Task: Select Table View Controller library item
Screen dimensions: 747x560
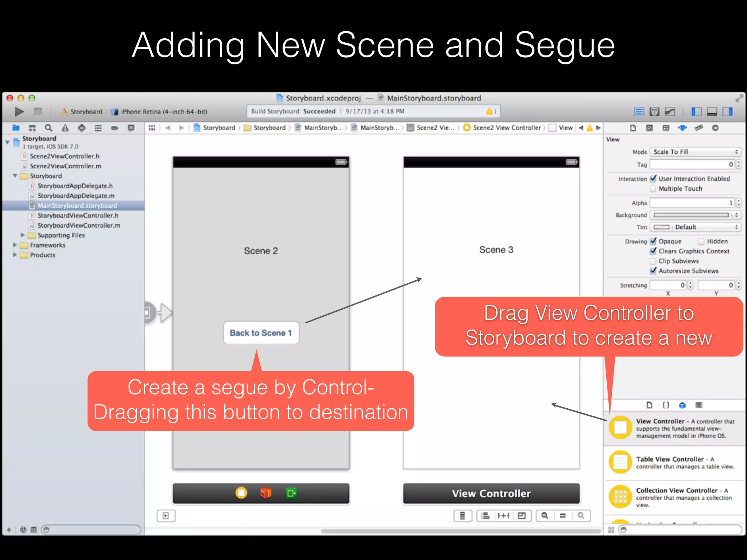Action: 674,462
